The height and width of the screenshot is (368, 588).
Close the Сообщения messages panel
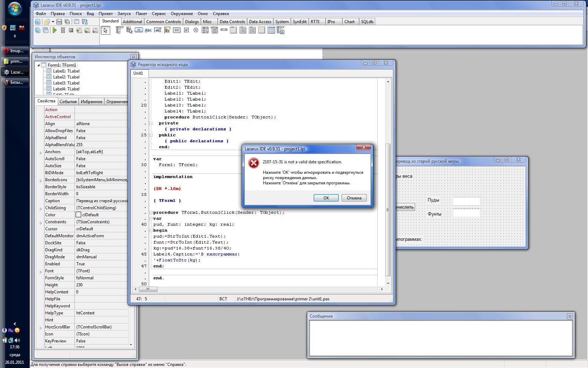pyautogui.click(x=570, y=316)
